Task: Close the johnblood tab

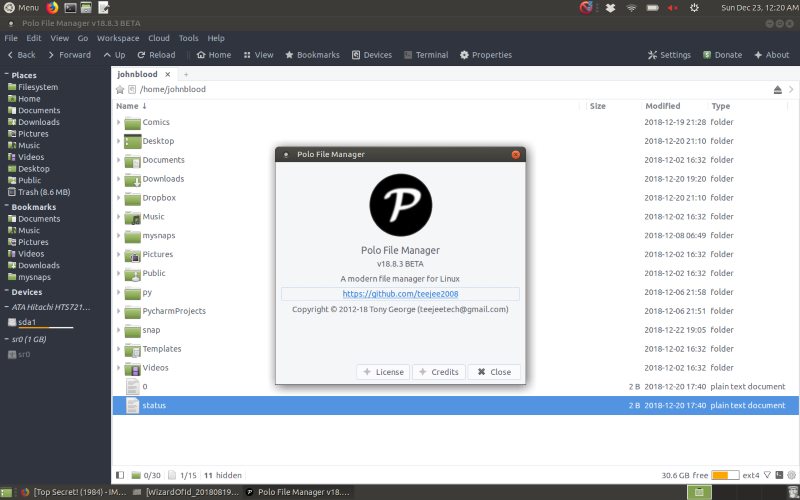Action: (x=167, y=74)
